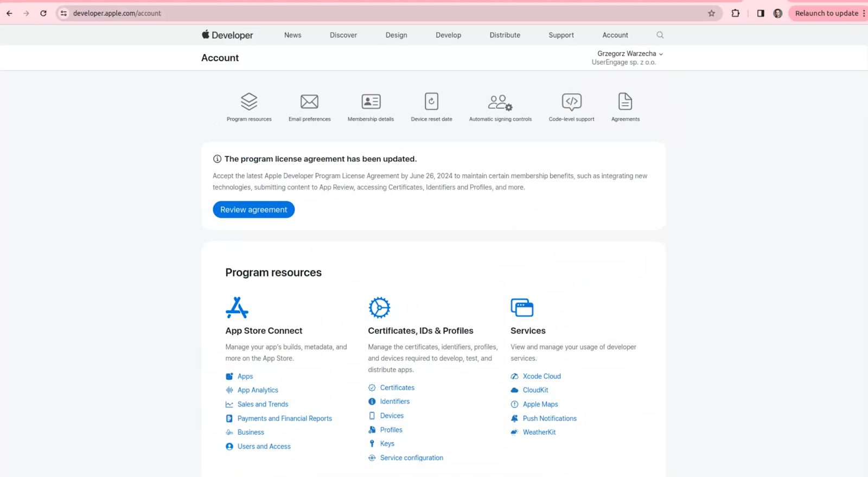Image resolution: width=868 pixels, height=477 pixels.
Task: Open the CloudKit link
Action: 535,390
